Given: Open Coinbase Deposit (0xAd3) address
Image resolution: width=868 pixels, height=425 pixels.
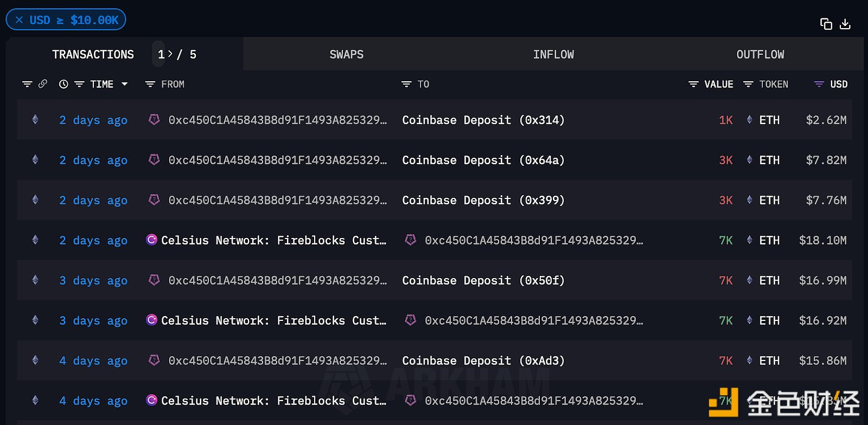Looking at the screenshot, I should [x=483, y=360].
